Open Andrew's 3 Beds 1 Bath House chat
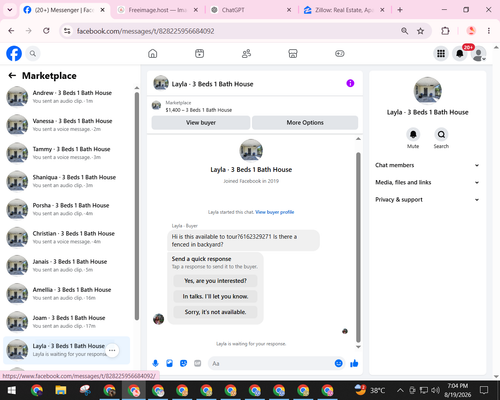500x400 pixels. coord(67,97)
